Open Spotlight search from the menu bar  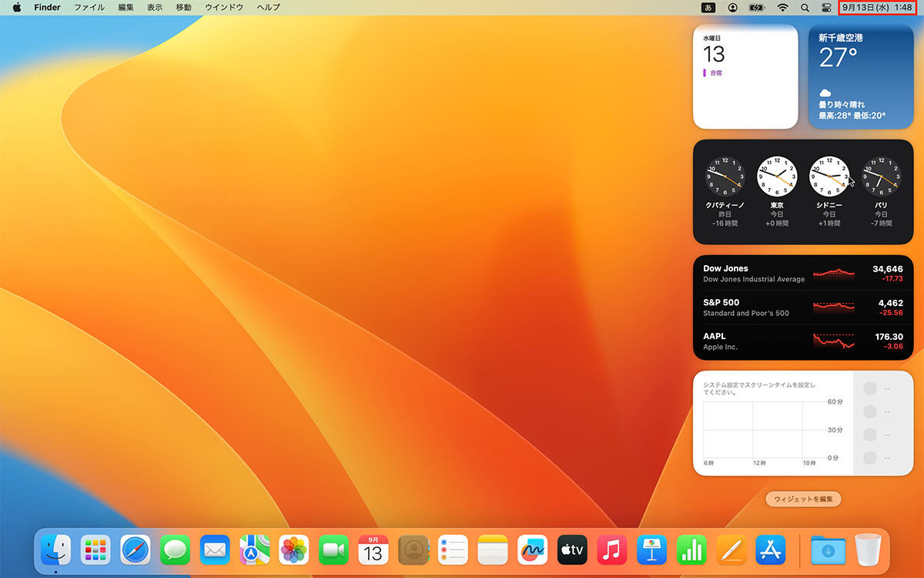(805, 7)
